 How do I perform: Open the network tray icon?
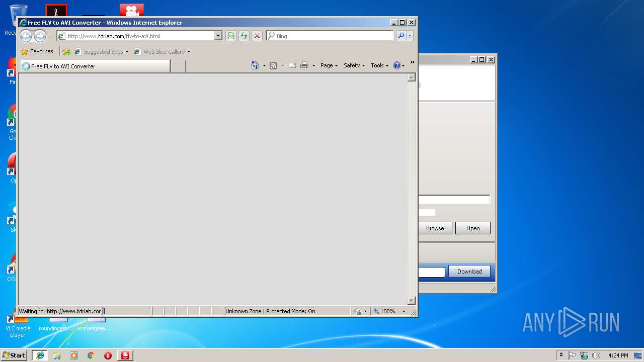click(x=584, y=355)
